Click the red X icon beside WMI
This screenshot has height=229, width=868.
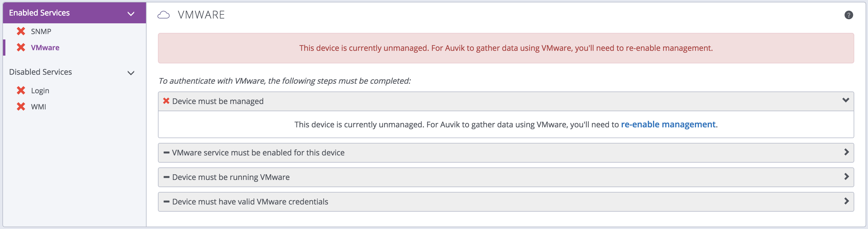[x=21, y=107]
